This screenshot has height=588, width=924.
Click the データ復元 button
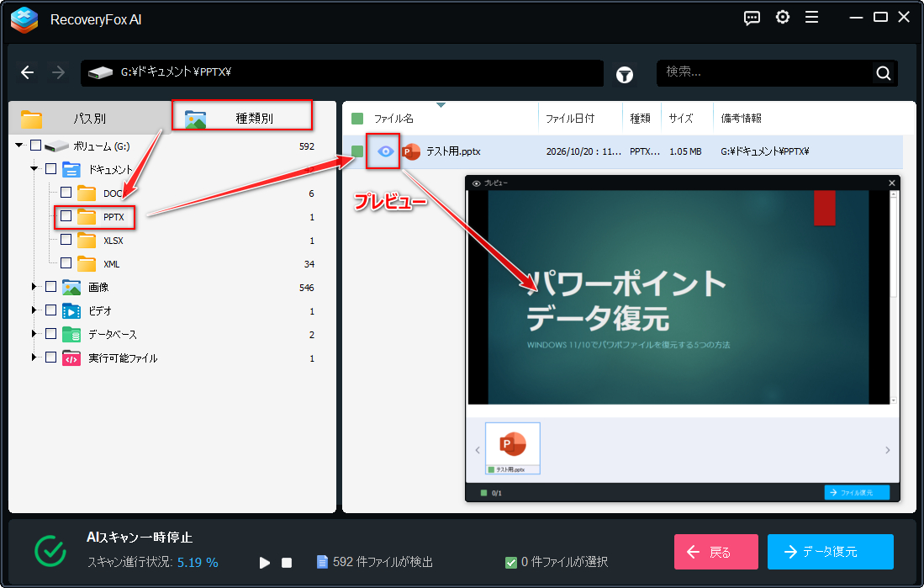coord(831,552)
